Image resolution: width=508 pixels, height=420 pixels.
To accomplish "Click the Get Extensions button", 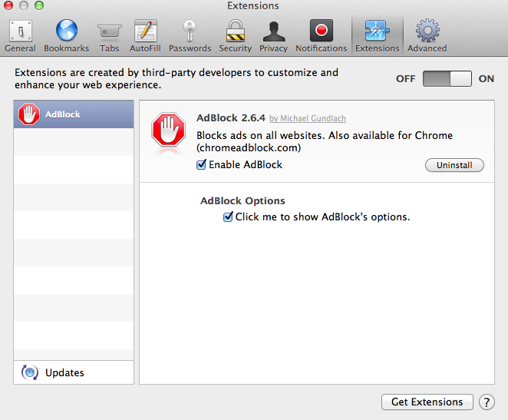I will click(427, 402).
